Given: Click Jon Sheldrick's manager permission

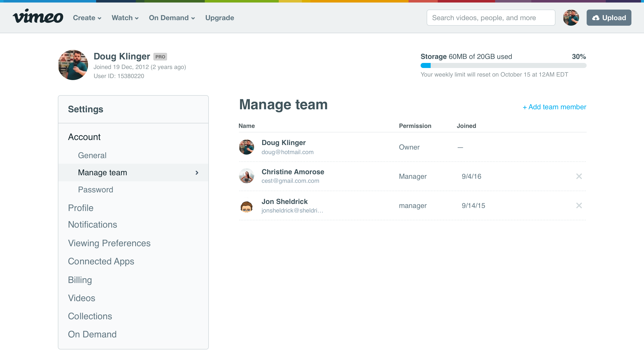Looking at the screenshot, I should pyautogui.click(x=413, y=206).
